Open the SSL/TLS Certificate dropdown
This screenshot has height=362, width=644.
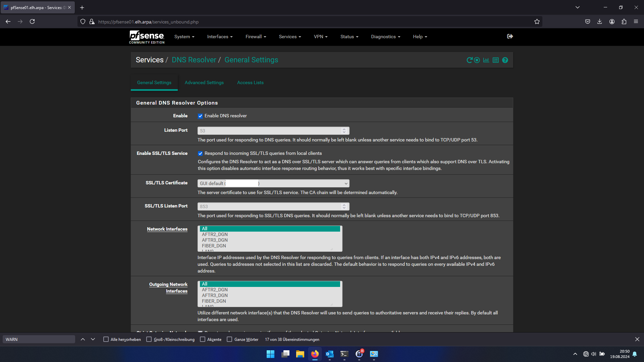pyautogui.click(x=273, y=183)
